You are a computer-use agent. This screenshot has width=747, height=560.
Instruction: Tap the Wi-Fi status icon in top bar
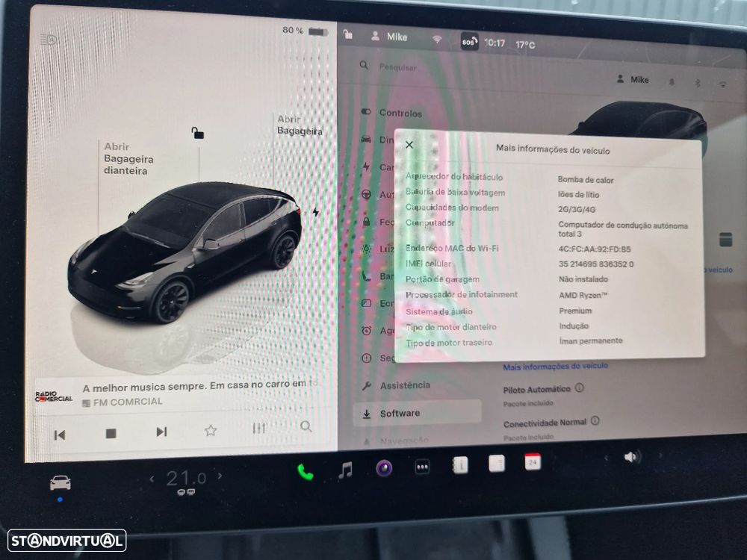click(x=437, y=40)
